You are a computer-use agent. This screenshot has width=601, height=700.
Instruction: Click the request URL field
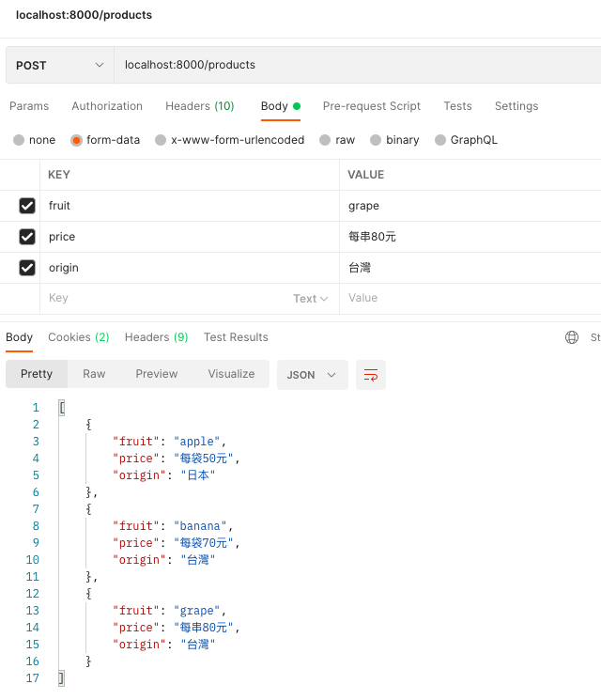pos(357,65)
